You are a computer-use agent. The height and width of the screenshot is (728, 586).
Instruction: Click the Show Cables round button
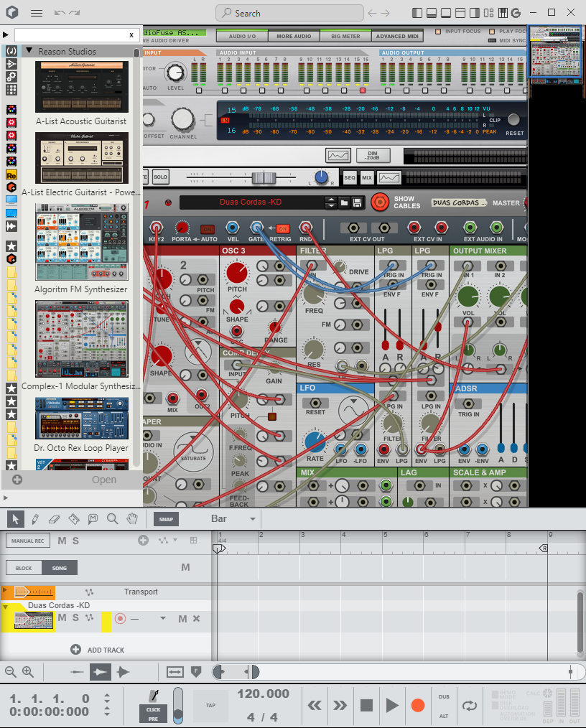380,202
